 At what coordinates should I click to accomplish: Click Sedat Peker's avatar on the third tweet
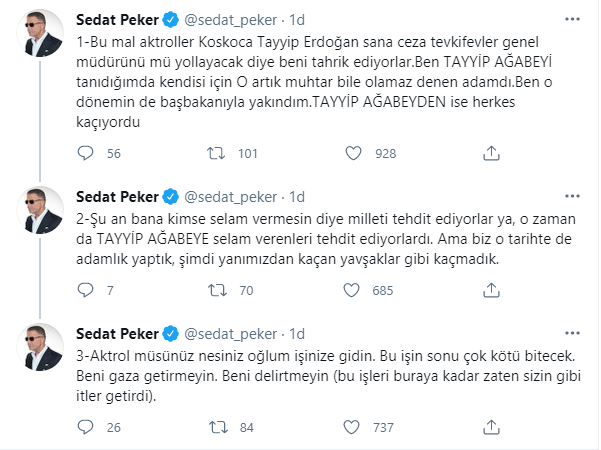click(x=47, y=351)
